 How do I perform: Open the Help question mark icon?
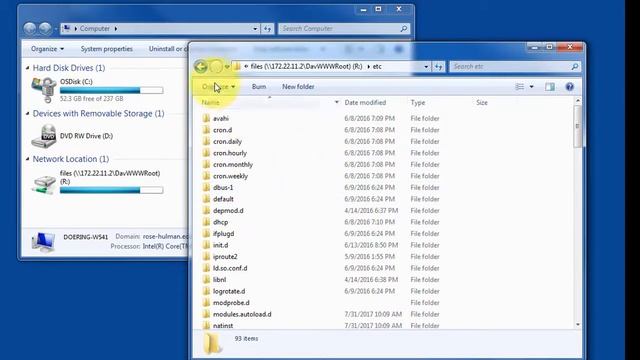tap(570, 87)
